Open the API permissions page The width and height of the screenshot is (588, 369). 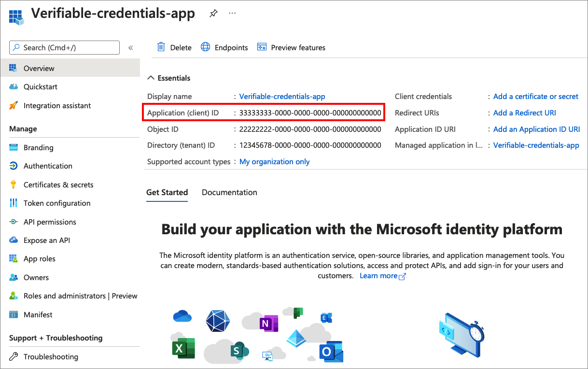pyautogui.click(x=50, y=222)
